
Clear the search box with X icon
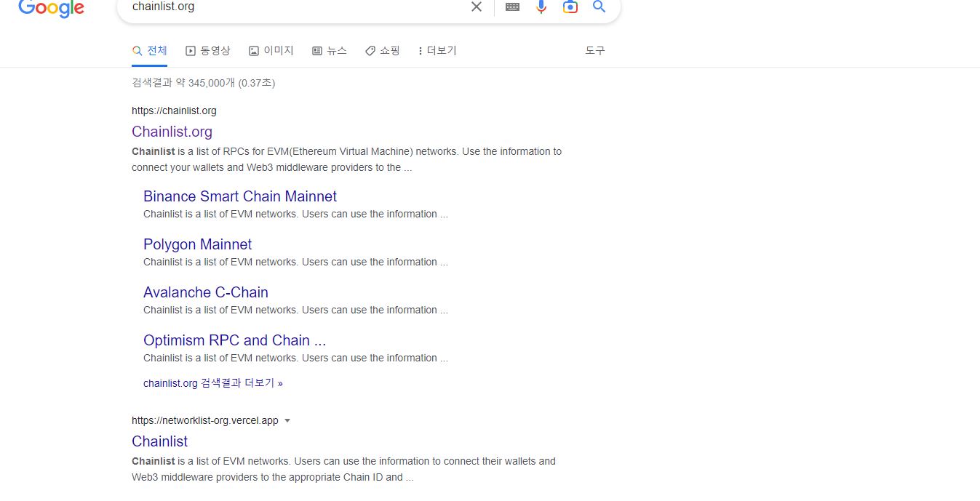[x=476, y=7]
